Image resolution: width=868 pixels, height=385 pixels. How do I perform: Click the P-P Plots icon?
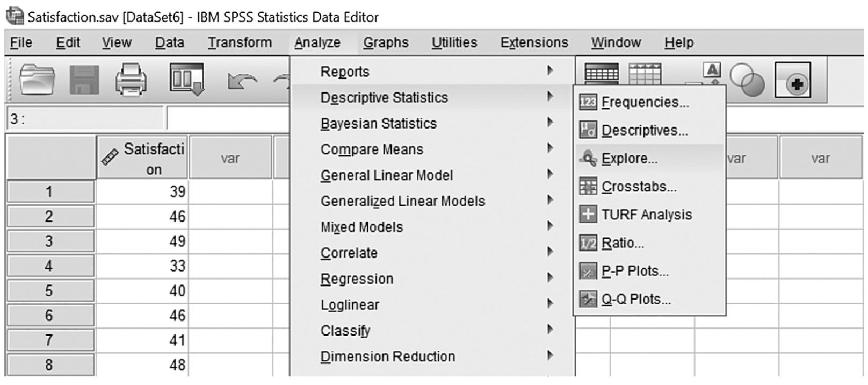588,271
